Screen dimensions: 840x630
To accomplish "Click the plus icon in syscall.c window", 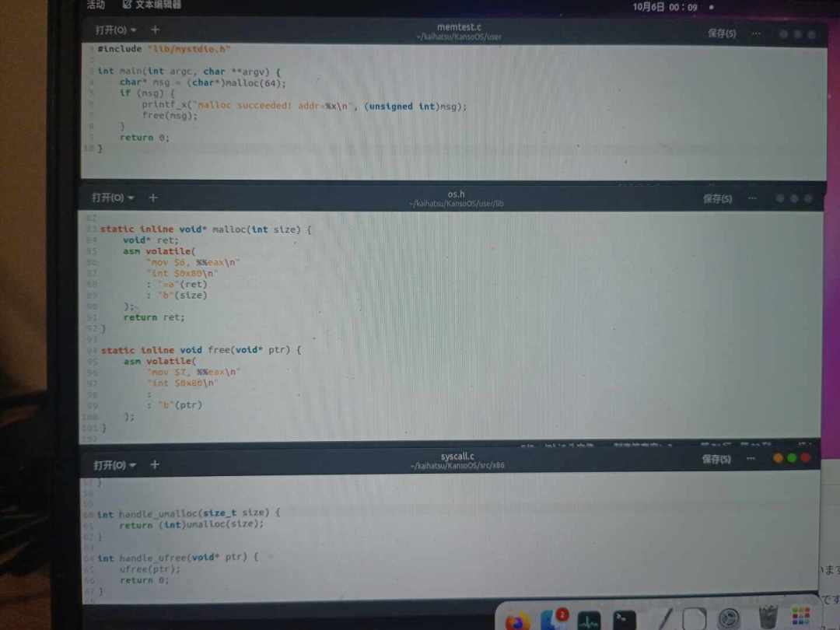I will point(155,464).
